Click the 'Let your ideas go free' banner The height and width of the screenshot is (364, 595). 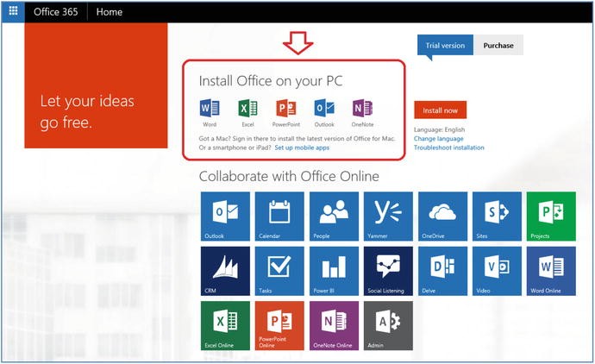pos(96,85)
